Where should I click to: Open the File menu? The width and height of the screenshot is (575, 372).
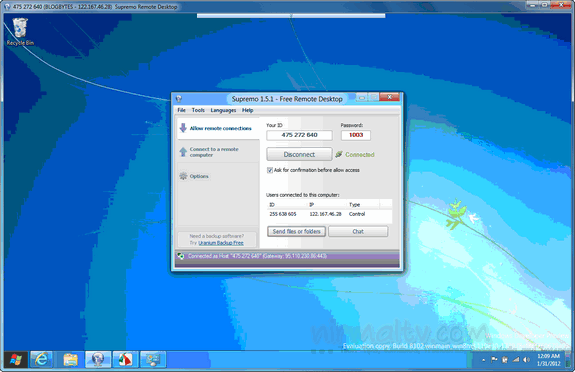[182, 110]
